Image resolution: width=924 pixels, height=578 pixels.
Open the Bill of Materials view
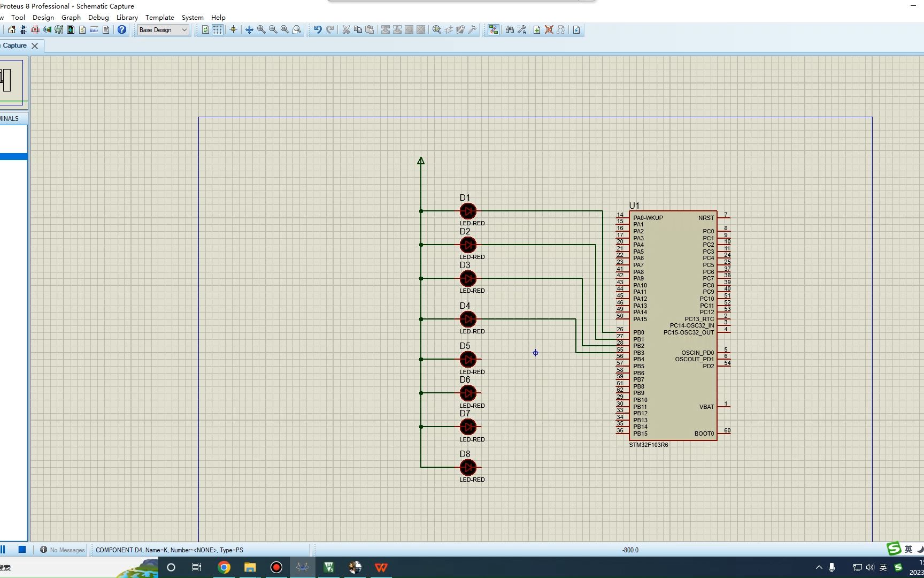tap(82, 29)
